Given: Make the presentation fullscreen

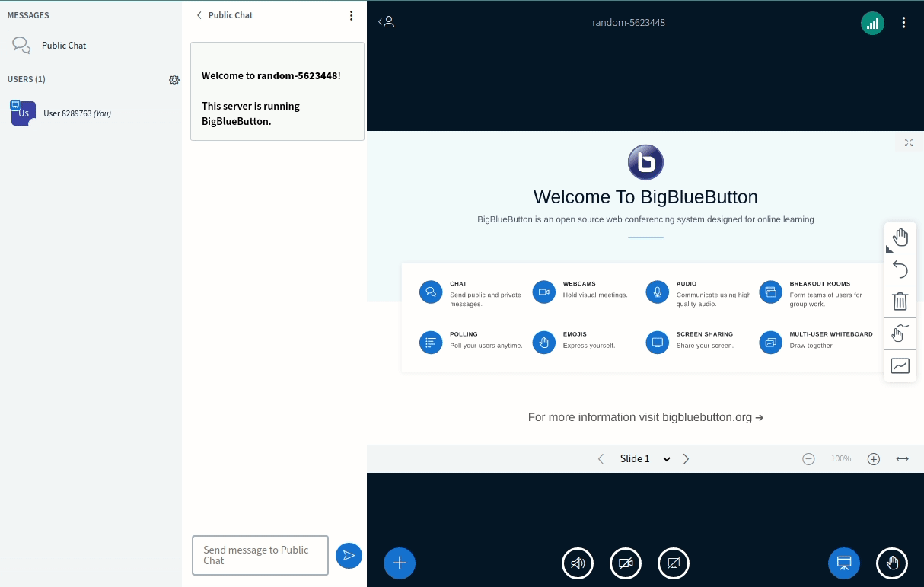Looking at the screenshot, I should (909, 142).
